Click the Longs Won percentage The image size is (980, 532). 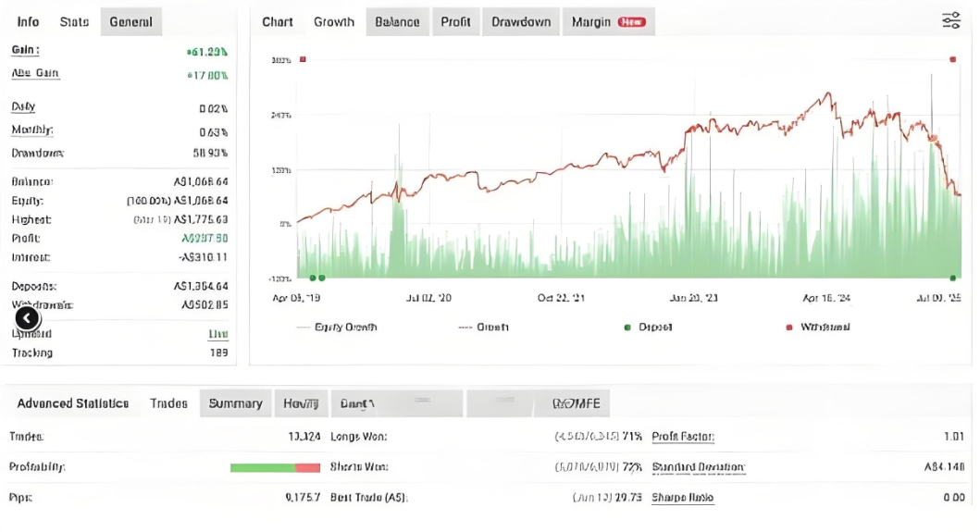click(632, 437)
